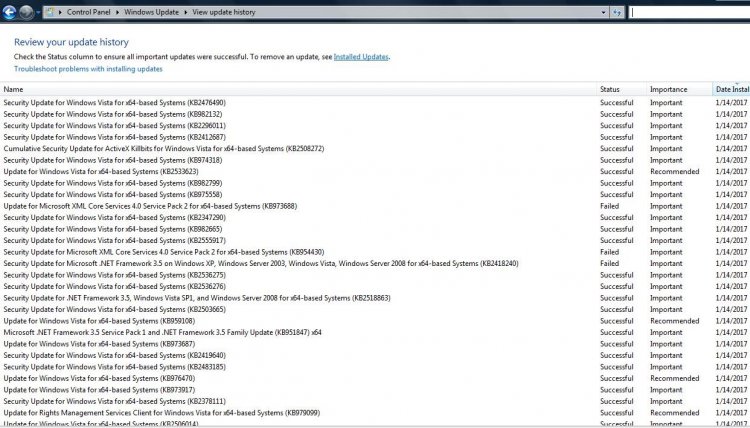Click the Back navigation arrow button
This screenshot has width=750, height=428.
9,11
